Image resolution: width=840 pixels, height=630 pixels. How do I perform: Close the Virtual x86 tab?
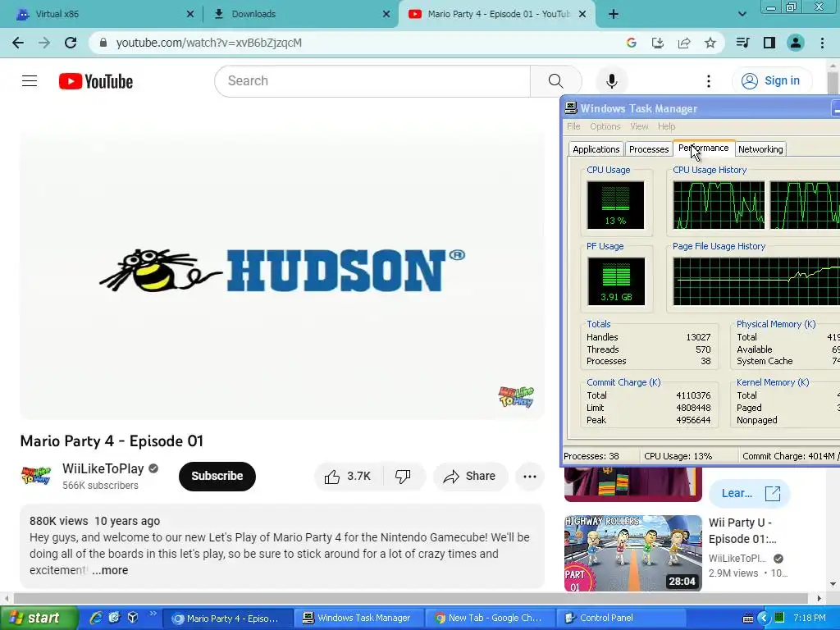[x=189, y=15]
